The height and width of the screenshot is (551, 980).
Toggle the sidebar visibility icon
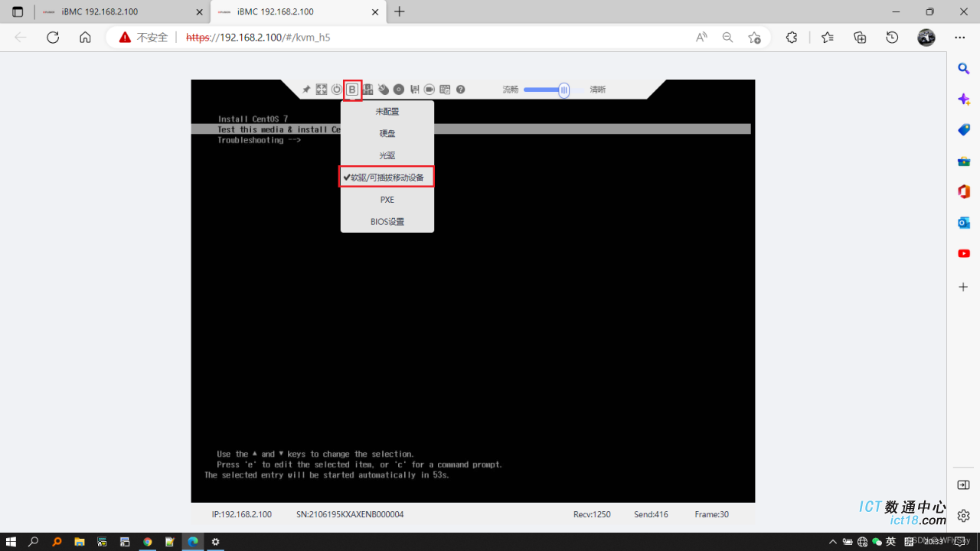964,485
